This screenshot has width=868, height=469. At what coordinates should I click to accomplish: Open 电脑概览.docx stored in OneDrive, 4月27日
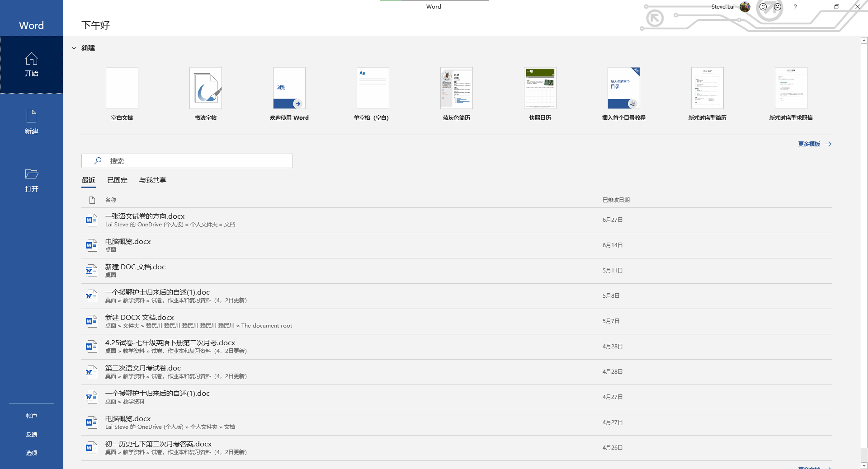457,423
